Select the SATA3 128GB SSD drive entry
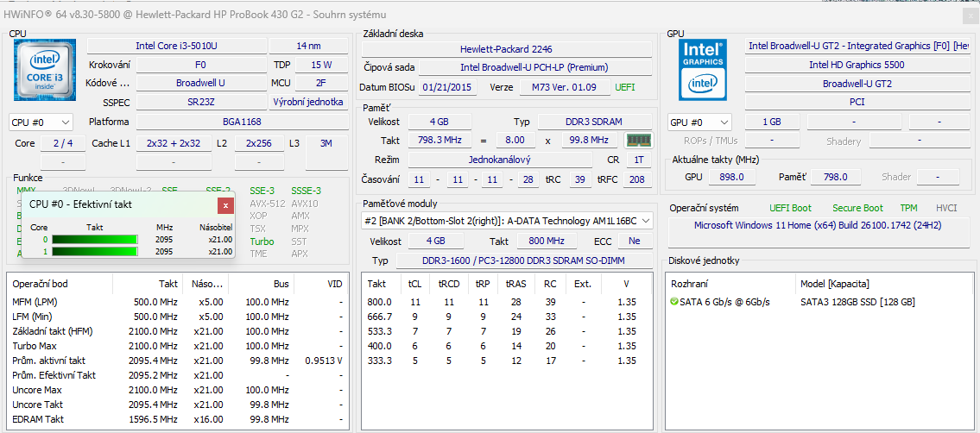This screenshot has width=980, height=433. pos(857,302)
